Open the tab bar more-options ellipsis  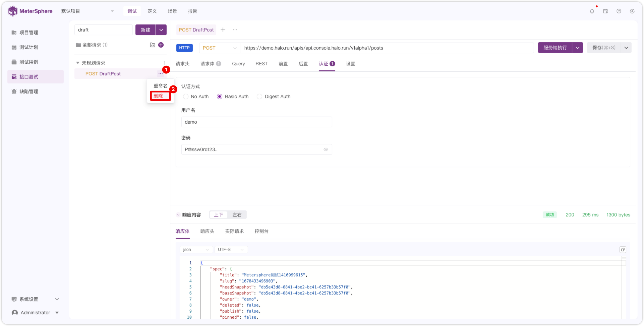click(235, 30)
